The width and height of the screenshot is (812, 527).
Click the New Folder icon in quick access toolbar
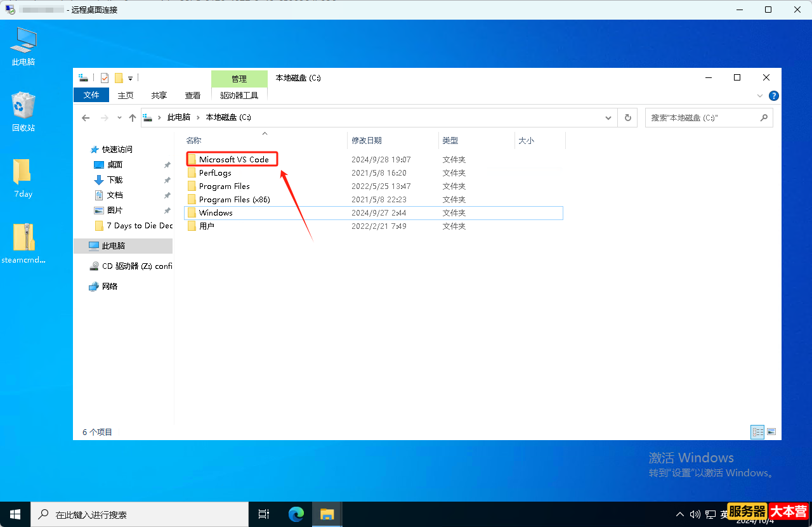pyautogui.click(x=119, y=78)
